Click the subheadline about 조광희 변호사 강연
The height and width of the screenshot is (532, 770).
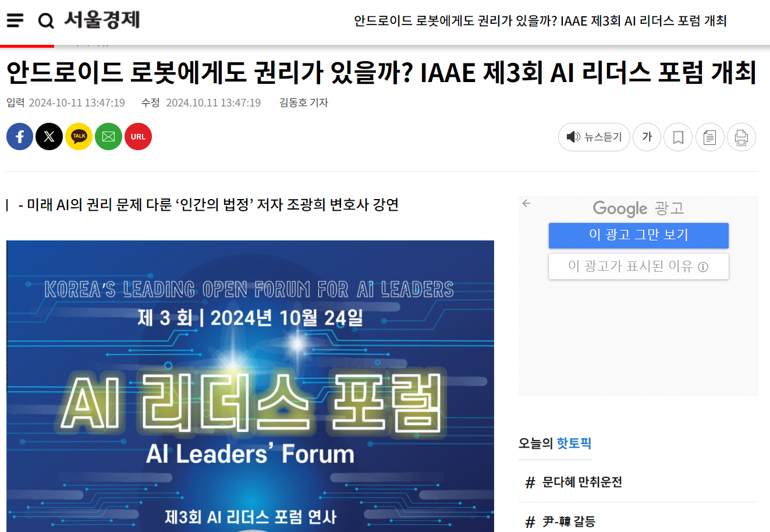pyautogui.click(x=208, y=205)
